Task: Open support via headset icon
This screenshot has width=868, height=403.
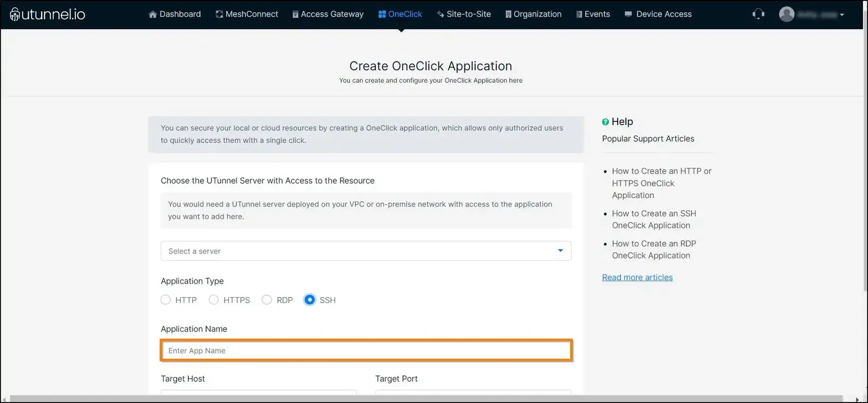Action: coord(758,14)
